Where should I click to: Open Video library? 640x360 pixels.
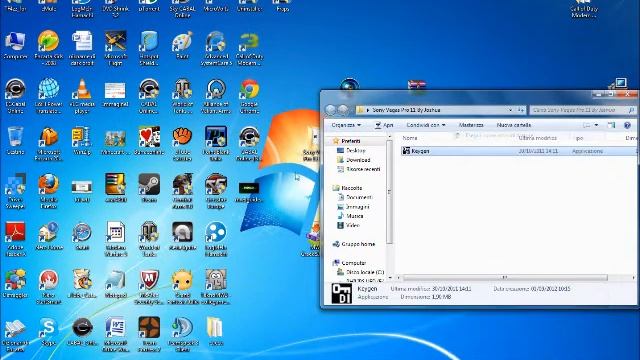(352, 225)
